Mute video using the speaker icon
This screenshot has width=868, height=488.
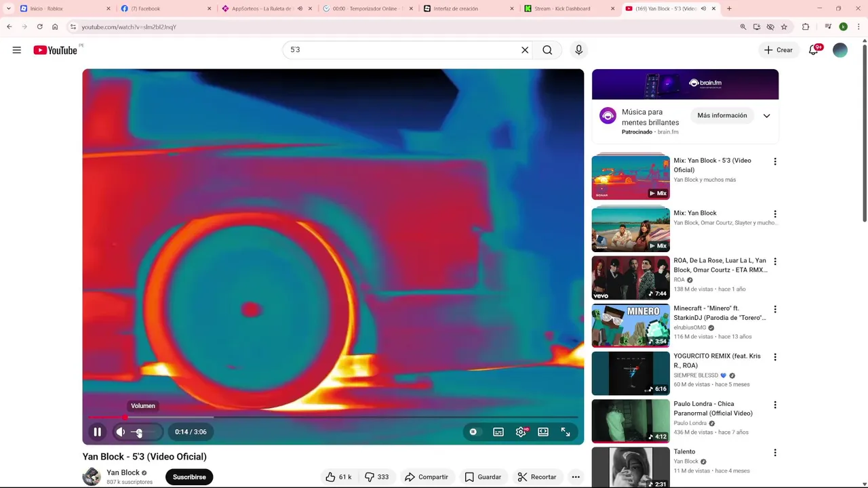click(x=121, y=432)
